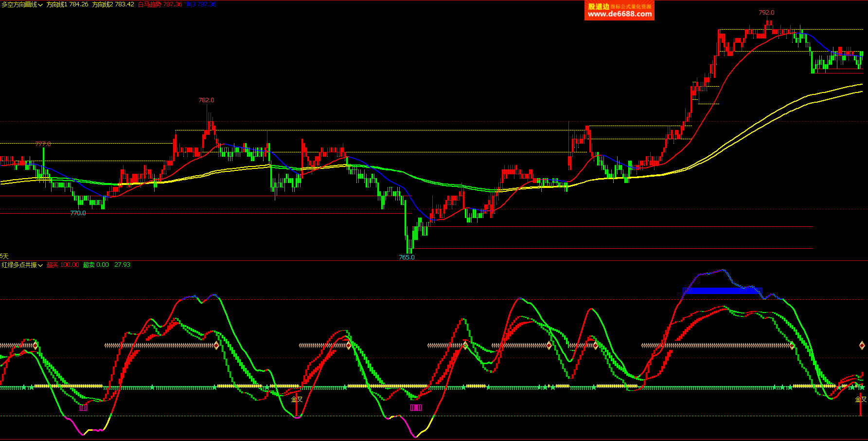Click the 超卖 0.00 indicator label
Screen dimensions: 868x441
point(96,265)
